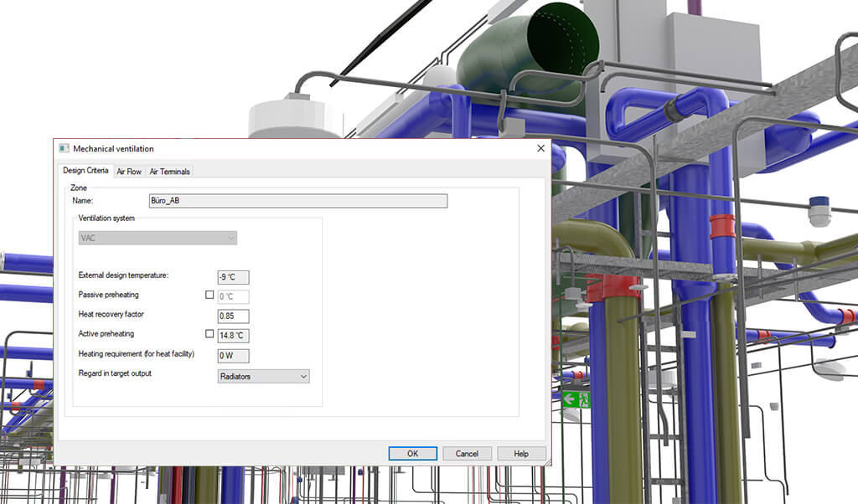Edit the heating requirement 0 W field
This screenshot has height=504, width=858.
[x=232, y=356]
